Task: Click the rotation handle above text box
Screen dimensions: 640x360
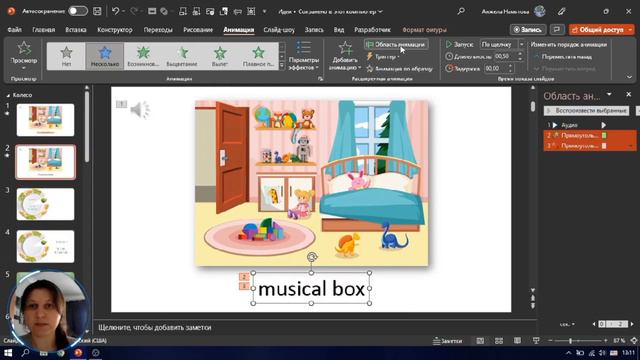Action: 312,257
